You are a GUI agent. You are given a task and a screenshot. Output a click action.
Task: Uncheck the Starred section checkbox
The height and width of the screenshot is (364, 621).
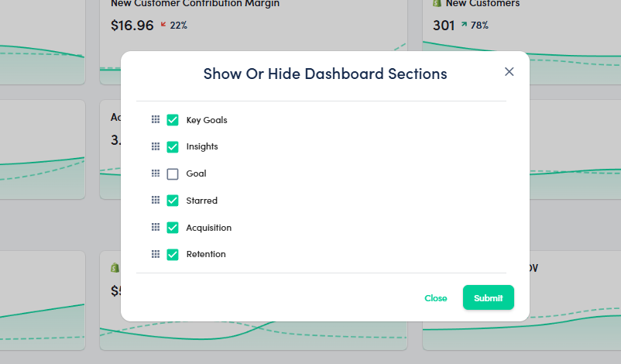[173, 201]
